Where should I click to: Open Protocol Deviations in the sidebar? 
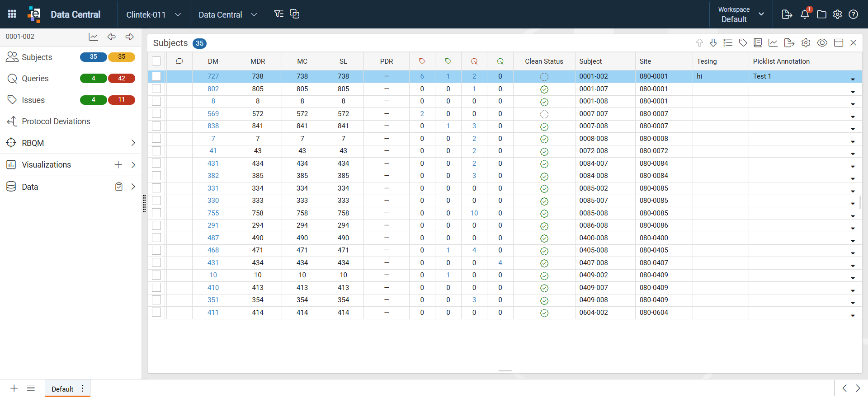pos(56,121)
